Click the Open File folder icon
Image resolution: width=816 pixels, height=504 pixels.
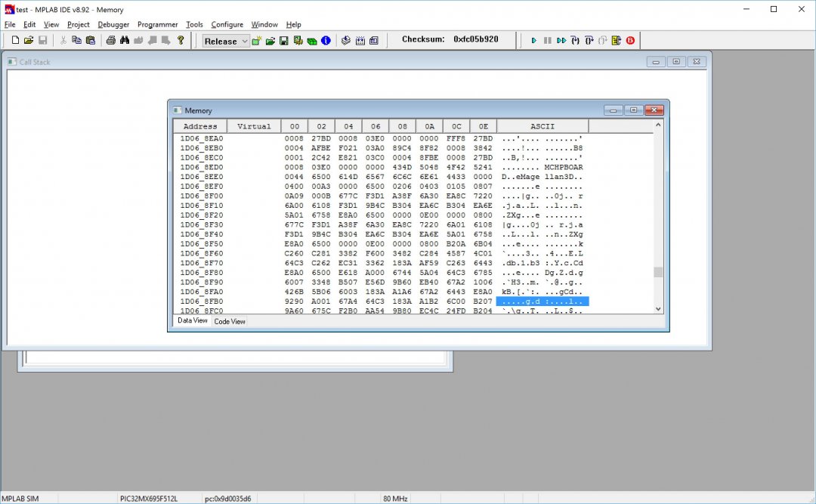(28, 40)
